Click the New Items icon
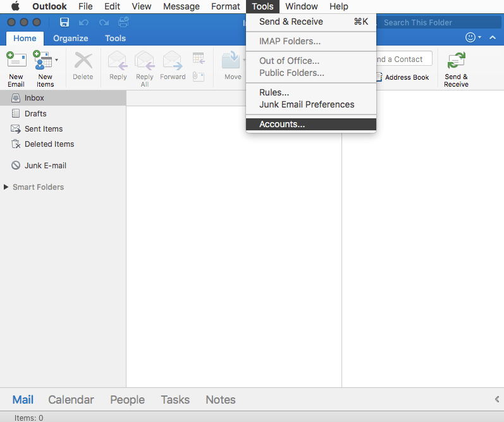The height and width of the screenshot is (422, 504). 43,60
